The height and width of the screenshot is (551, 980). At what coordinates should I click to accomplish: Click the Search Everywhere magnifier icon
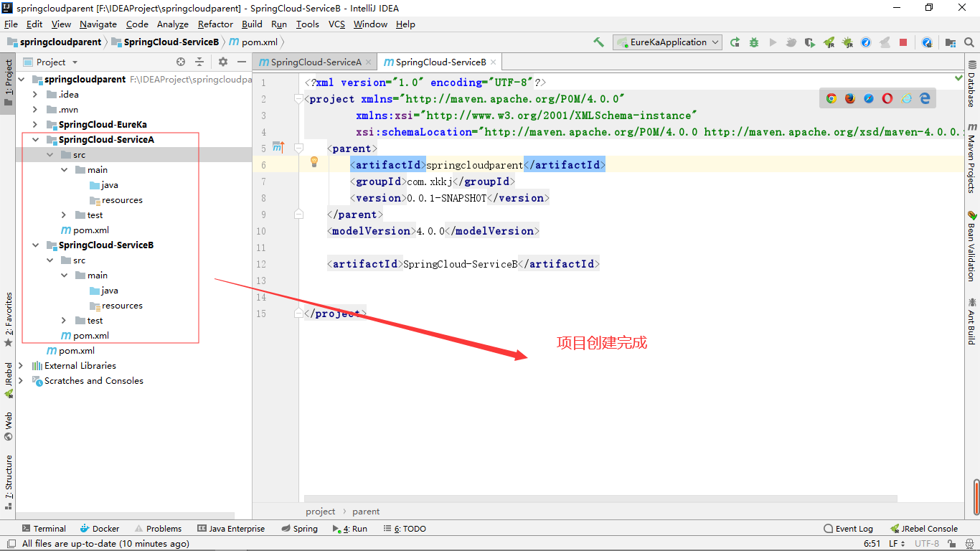[969, 42]
